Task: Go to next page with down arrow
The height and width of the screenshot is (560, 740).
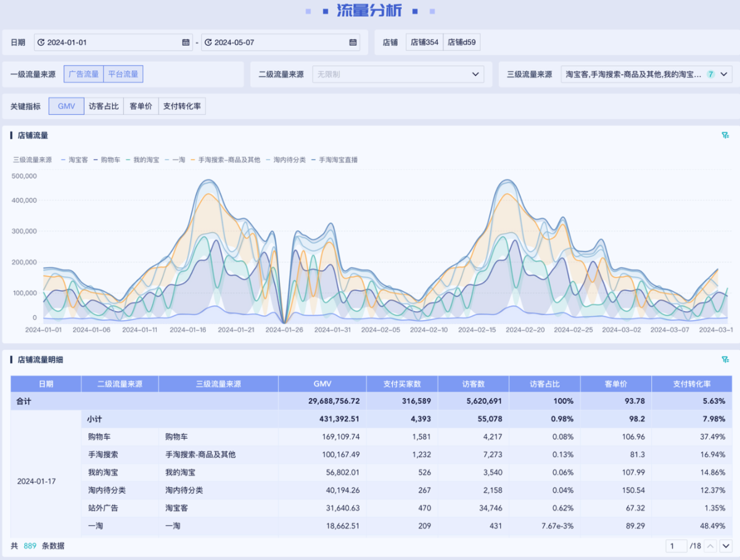Action: coord(726,546)
